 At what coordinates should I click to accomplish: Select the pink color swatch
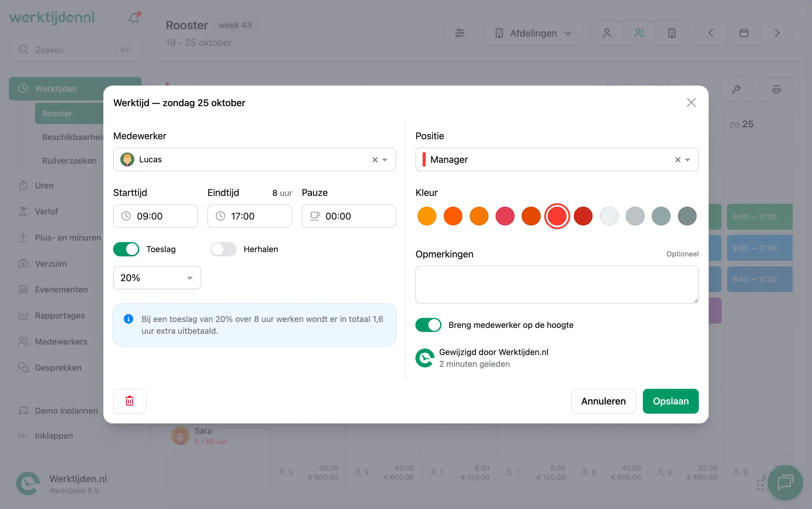(x=505, y=216)
